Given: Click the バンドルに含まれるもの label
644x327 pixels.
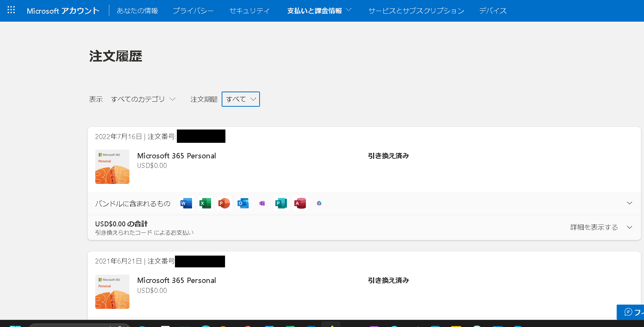Looking at the screenshot, I should (x=132, y=204).
